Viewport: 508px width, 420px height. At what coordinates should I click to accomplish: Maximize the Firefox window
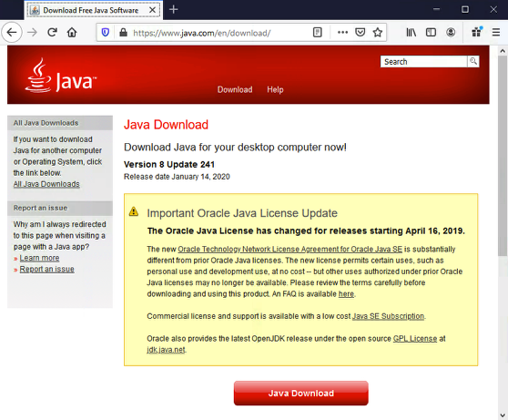point(465,9)
